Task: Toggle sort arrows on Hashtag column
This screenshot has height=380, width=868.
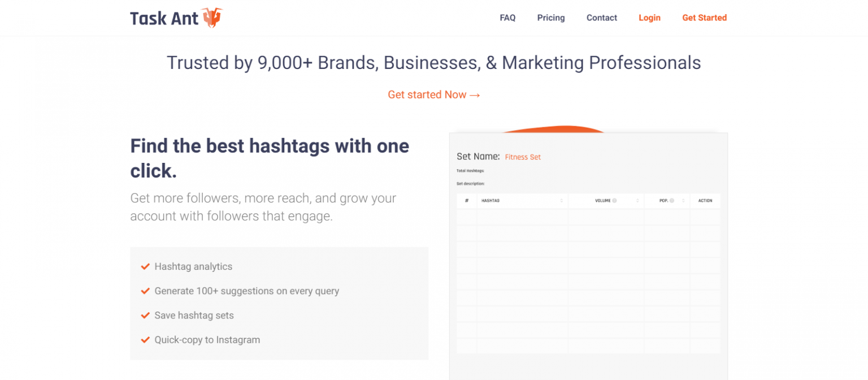Action: pos(561,201)
